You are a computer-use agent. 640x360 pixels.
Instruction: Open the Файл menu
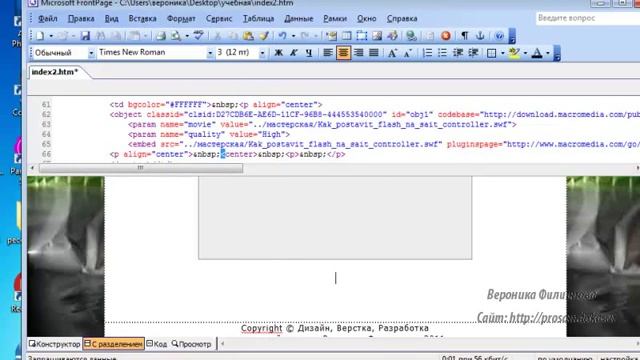48,19
